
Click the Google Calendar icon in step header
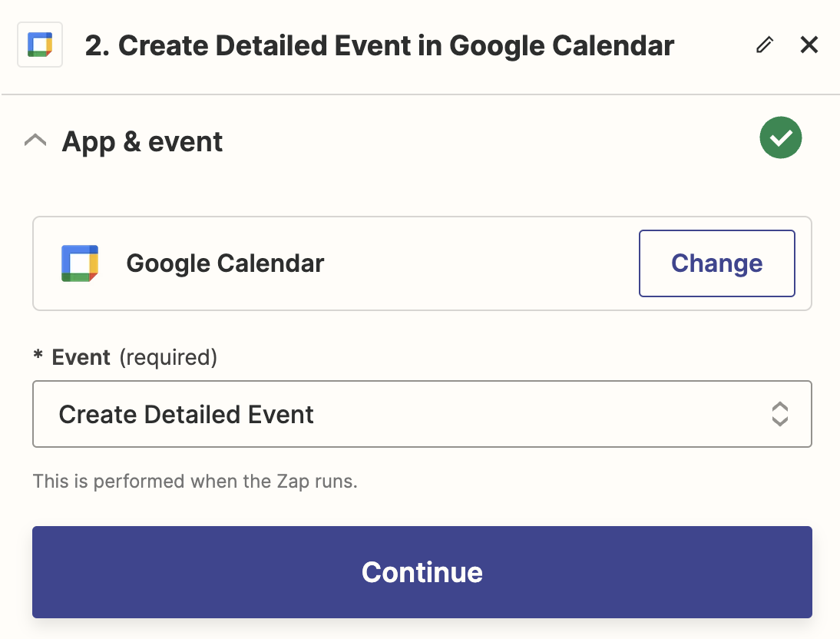[40, 45]
